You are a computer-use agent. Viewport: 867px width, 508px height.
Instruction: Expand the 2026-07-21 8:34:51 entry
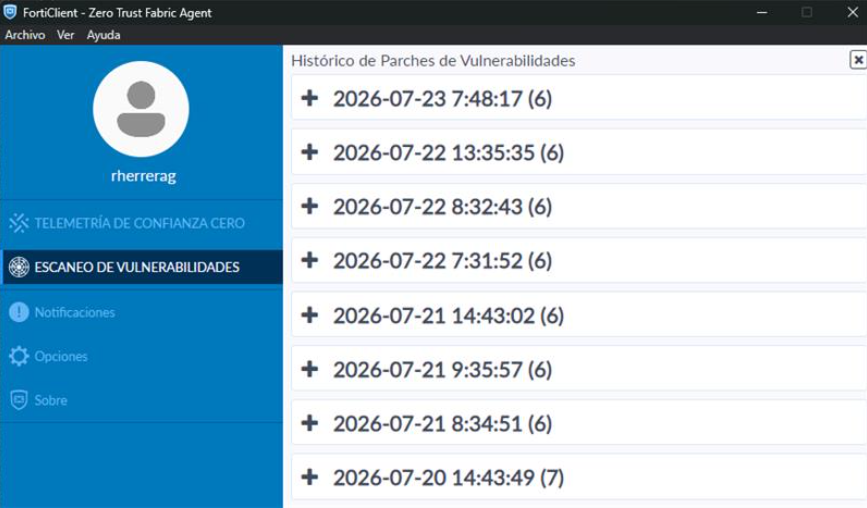point(310,423)
